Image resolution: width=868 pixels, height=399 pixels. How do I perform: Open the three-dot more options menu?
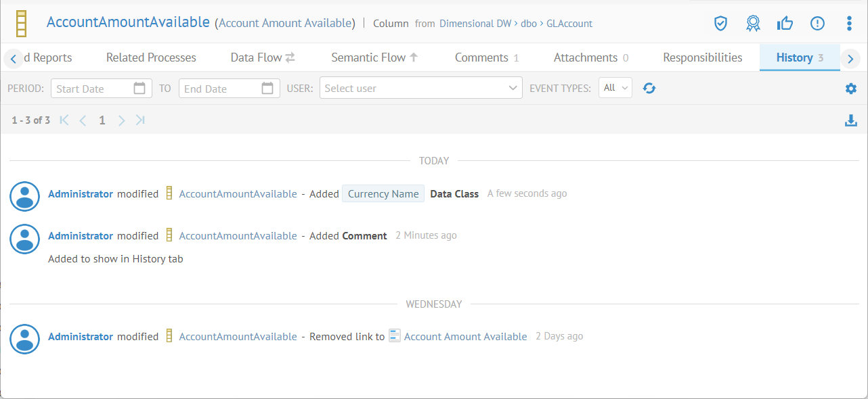point(849,24)
